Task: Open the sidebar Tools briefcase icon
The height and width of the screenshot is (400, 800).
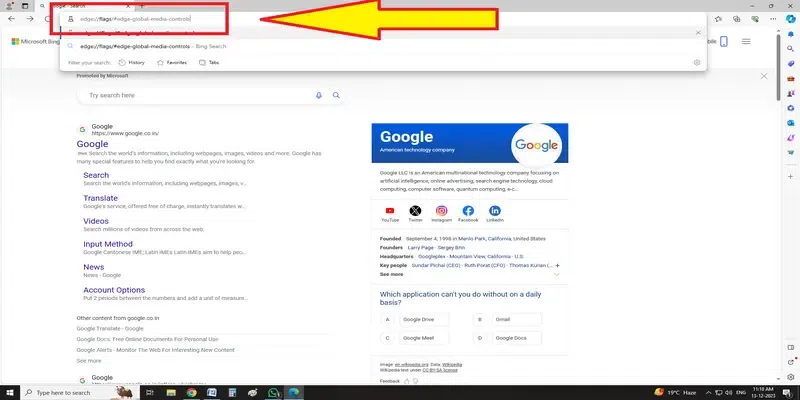Action: click(791, 79)
